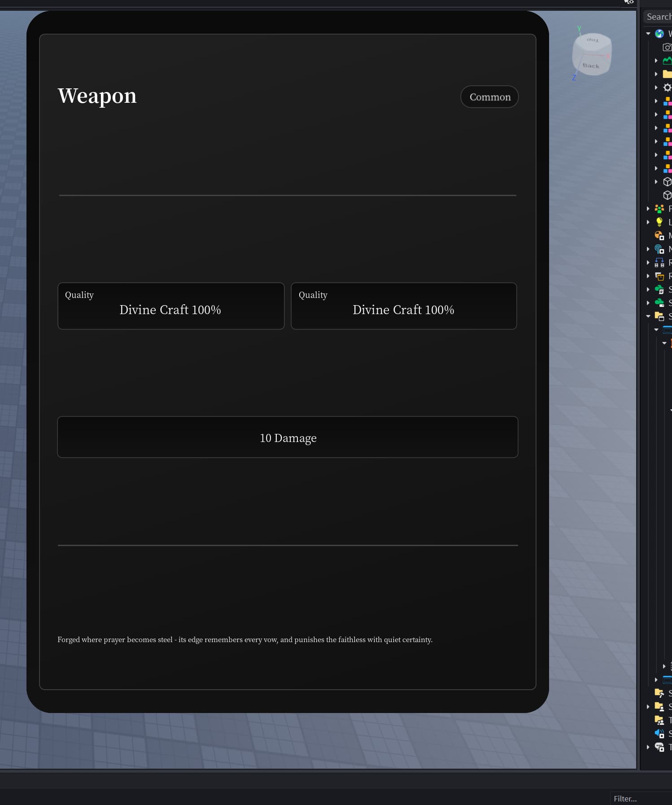Select the StarterGui folder icon

(x=659, y=316)
